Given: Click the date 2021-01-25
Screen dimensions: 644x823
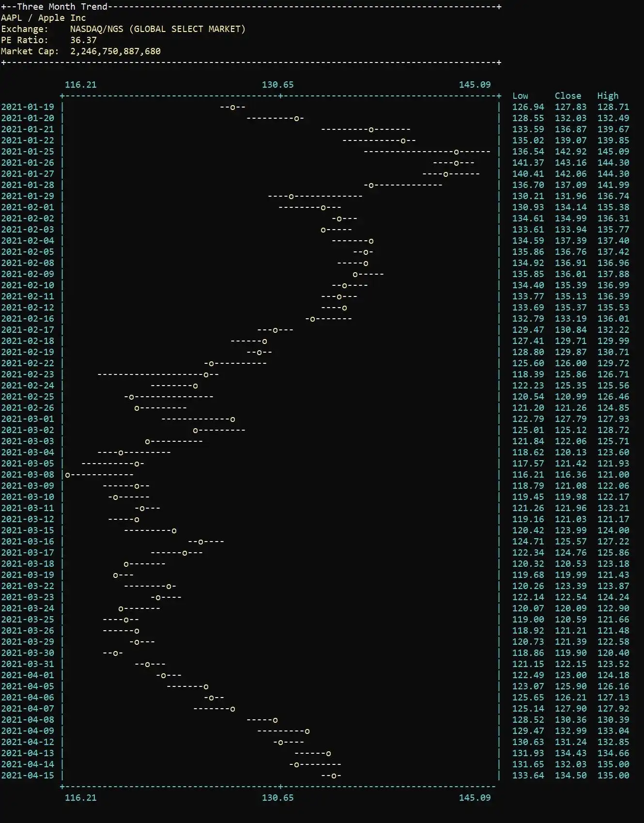Looking at the screenshot, I should click(28, 152).
